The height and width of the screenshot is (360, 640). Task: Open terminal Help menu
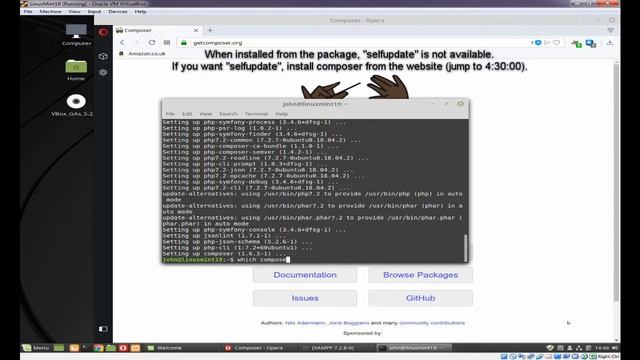pos(281,114)
